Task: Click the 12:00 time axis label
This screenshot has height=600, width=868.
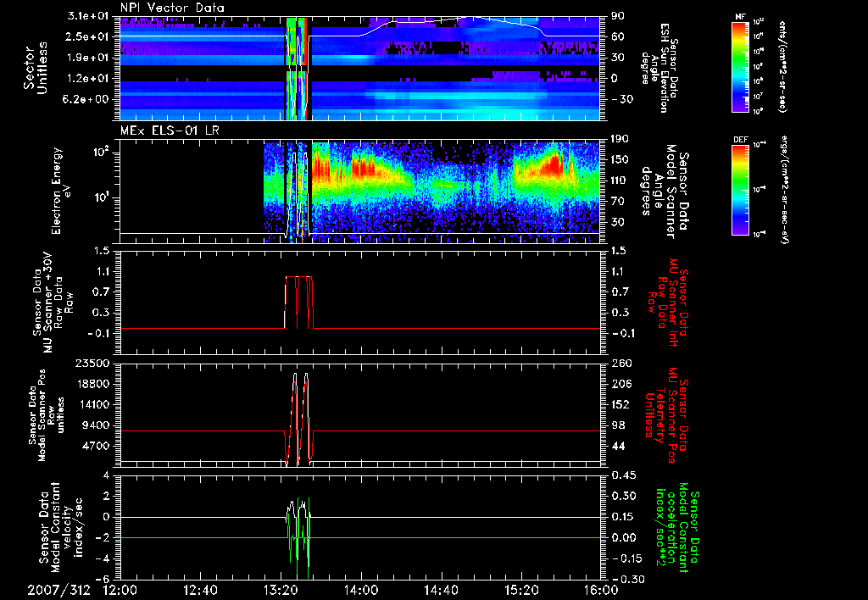Action: click(x=120, y=590)
